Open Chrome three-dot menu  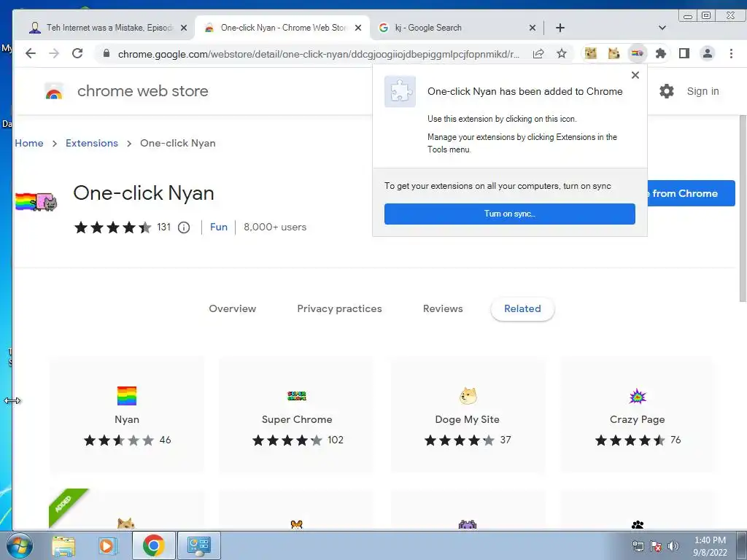[x=731, y=53]
